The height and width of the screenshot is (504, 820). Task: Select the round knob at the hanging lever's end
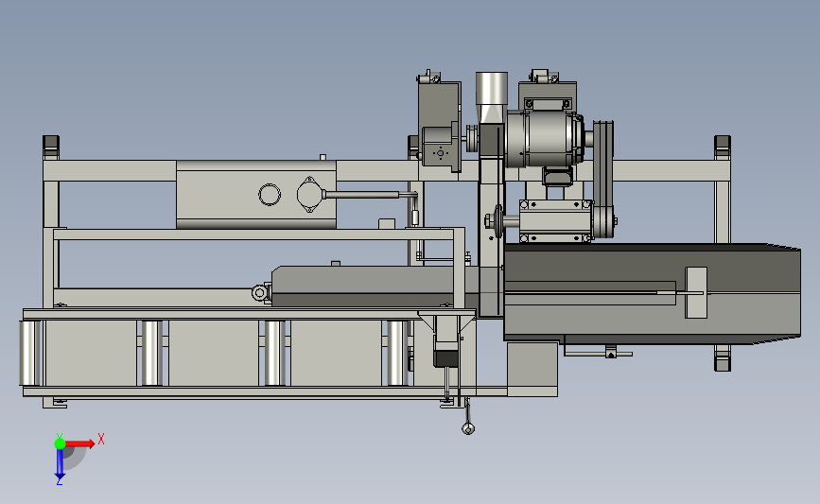[x=468, y=428]
